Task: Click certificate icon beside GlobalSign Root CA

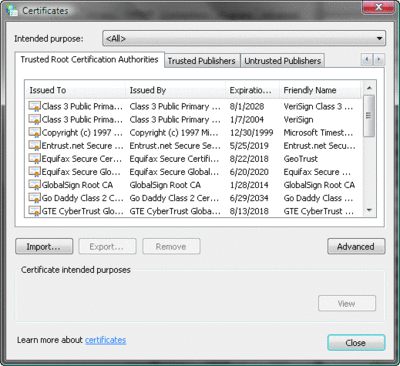Action: 34,185
